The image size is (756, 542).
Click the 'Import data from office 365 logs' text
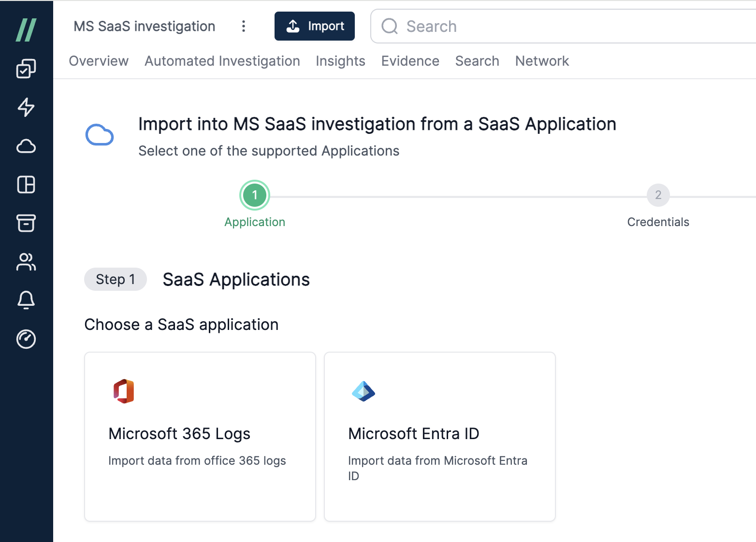[197, 461]
